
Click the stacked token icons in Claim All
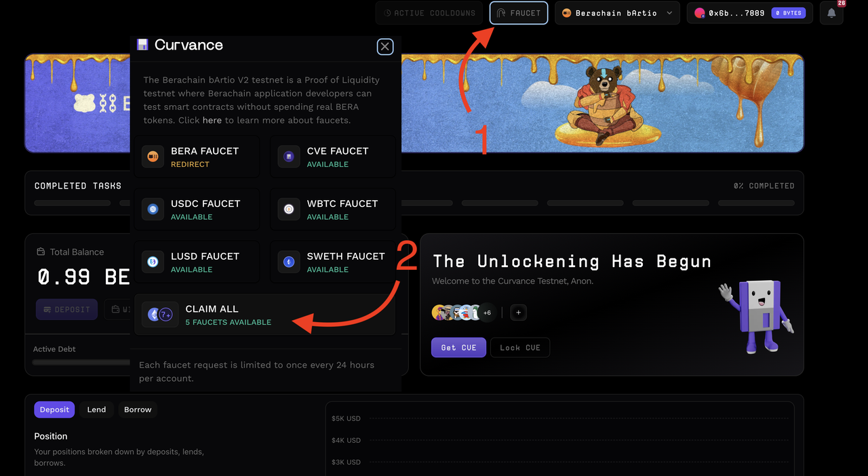point(160,315)
